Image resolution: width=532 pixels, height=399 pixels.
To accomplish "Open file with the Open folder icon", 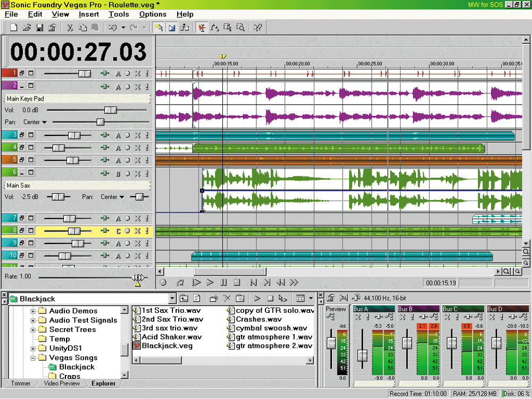I will 28,27.
